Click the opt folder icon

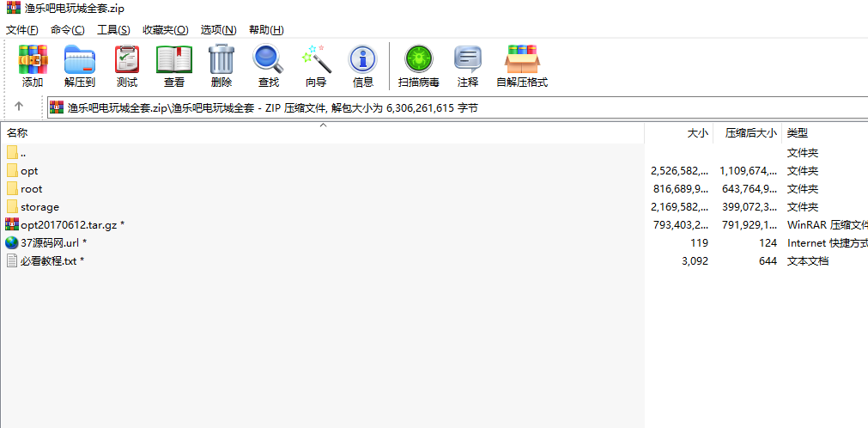[x=12, y=170]
